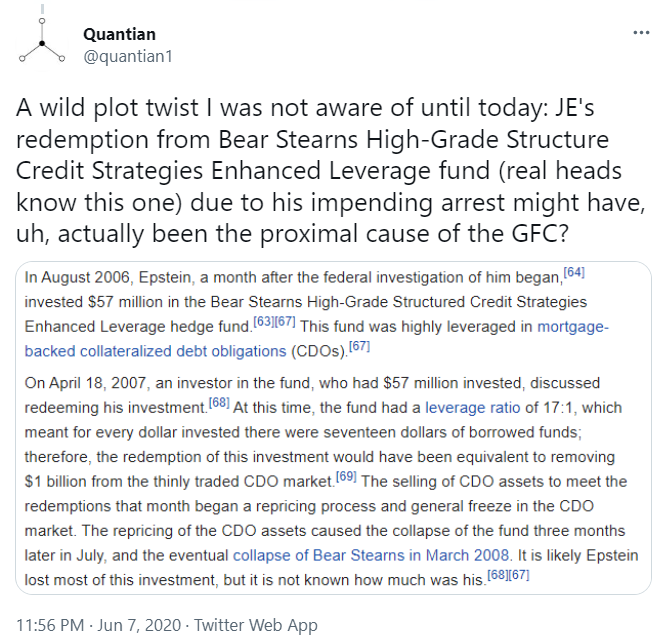Open the tweet's three-dot more options menu

641,33
